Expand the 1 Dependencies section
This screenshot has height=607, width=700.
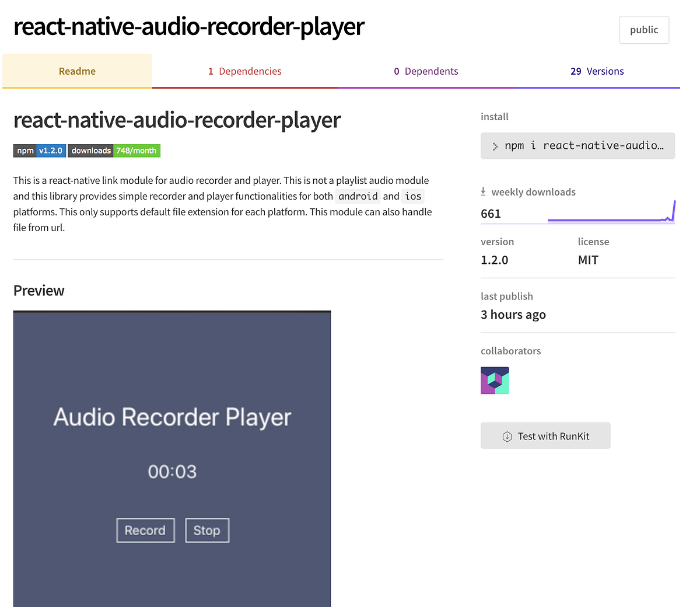(x=245, y=71)
